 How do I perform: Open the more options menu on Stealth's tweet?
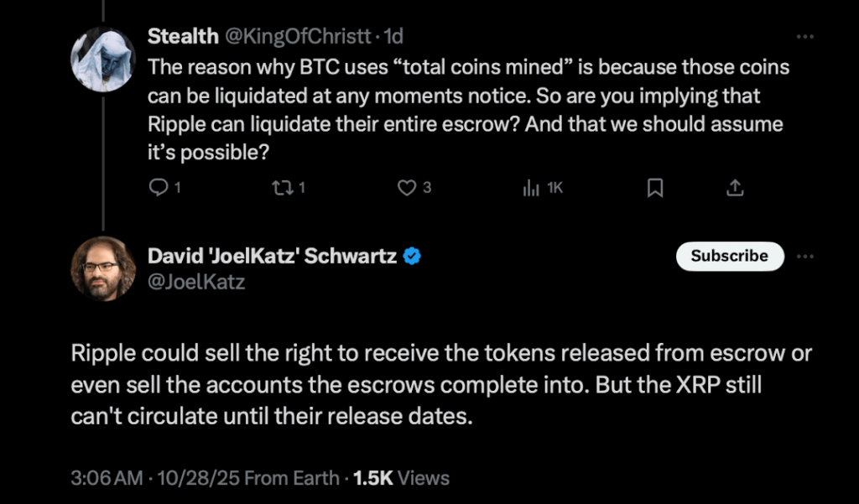pyautogui.click(x=804, y=37)
